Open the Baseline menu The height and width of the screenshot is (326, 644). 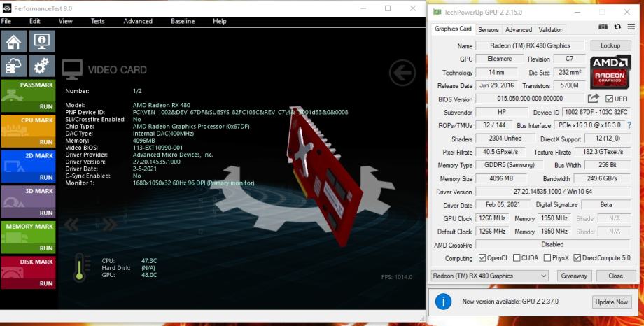pos(183,22)
